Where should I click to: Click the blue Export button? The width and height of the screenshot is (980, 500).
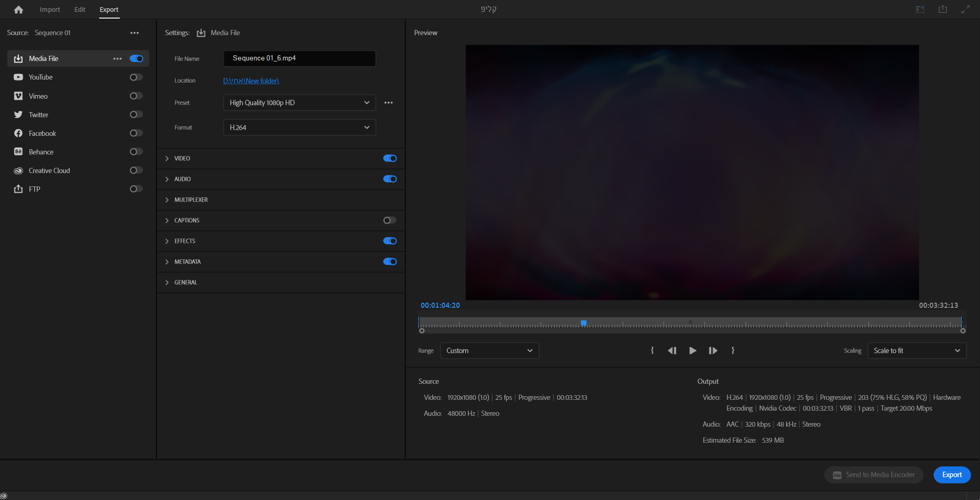[x=952, y=475]
